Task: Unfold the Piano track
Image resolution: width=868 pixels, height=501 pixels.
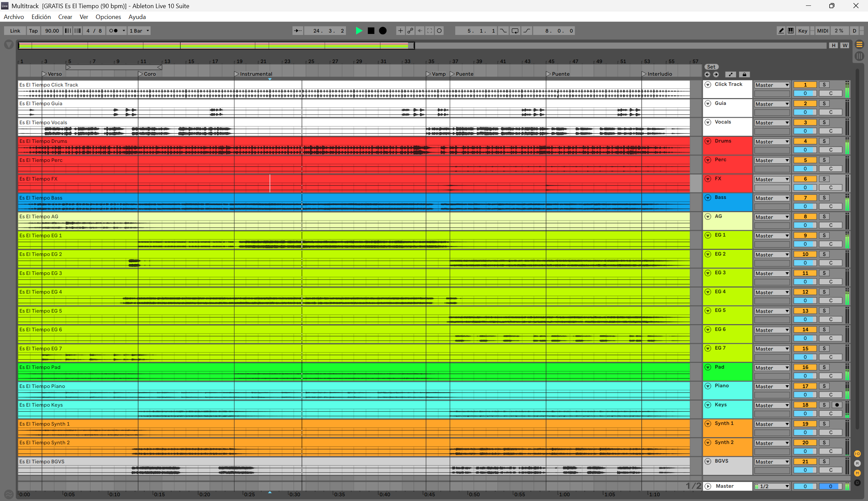Action: pos(708,386)
